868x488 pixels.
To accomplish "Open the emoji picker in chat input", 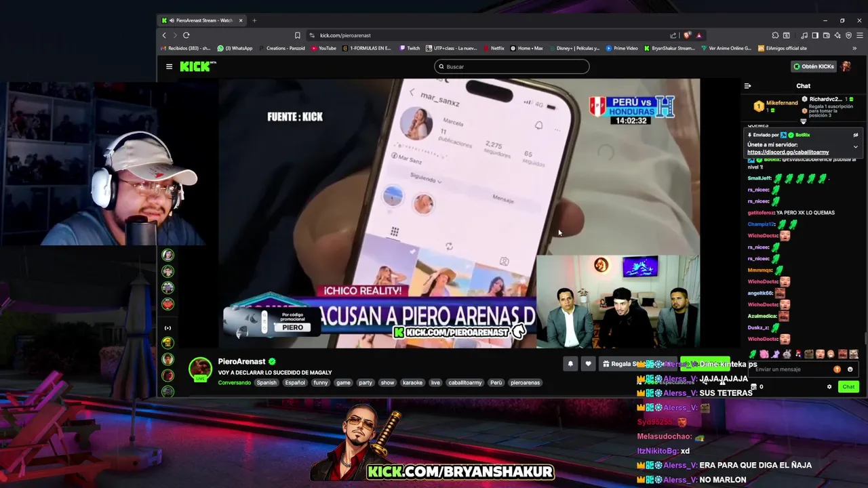I will coord(850,369).
